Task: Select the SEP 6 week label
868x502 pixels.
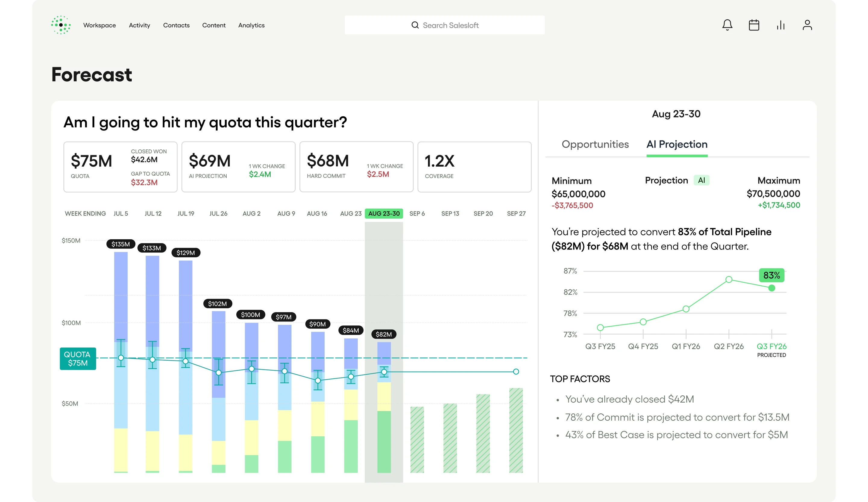Action: [x=417, y=213]
